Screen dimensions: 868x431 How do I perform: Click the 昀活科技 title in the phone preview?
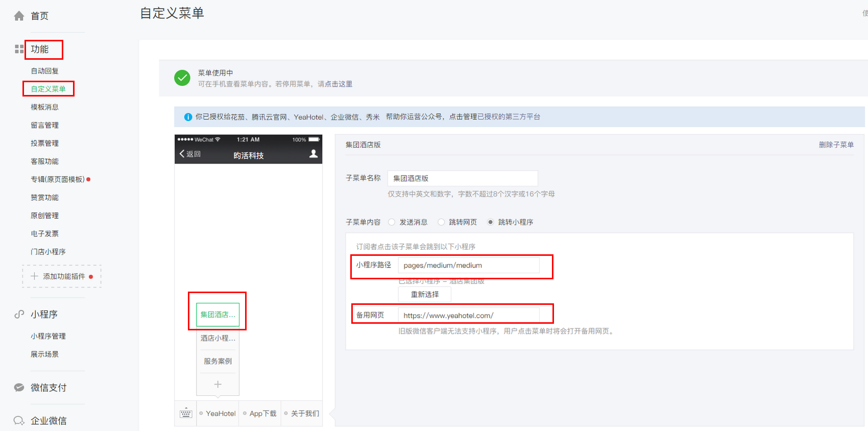[x=249, y=155]
